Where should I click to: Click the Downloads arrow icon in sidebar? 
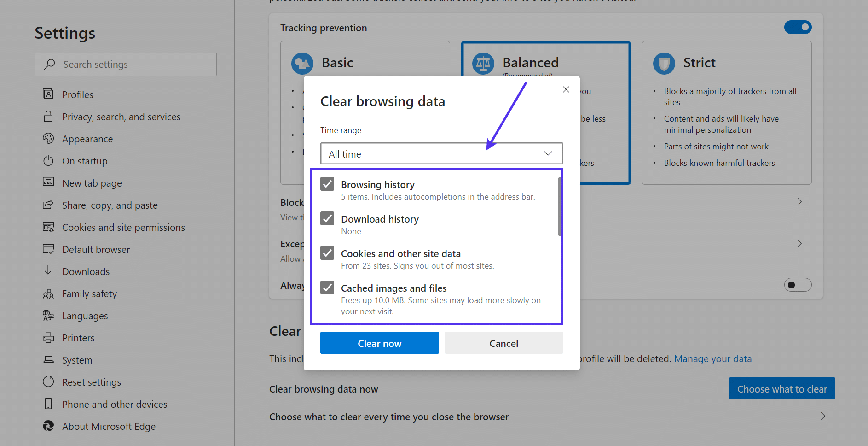(x=49, y=271)
